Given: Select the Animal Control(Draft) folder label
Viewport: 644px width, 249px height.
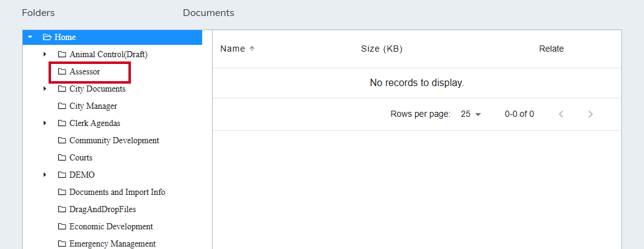Looking at the screenshot, I should (108, 54).
